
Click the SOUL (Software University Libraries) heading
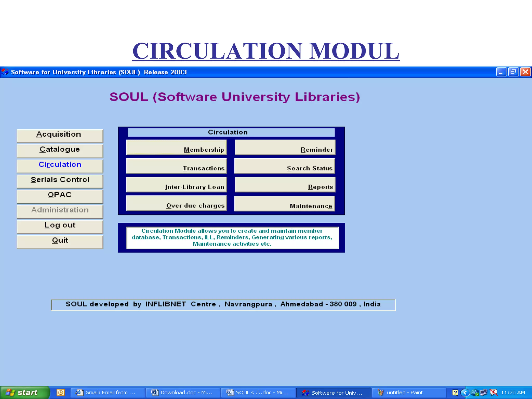click(235, 97)
